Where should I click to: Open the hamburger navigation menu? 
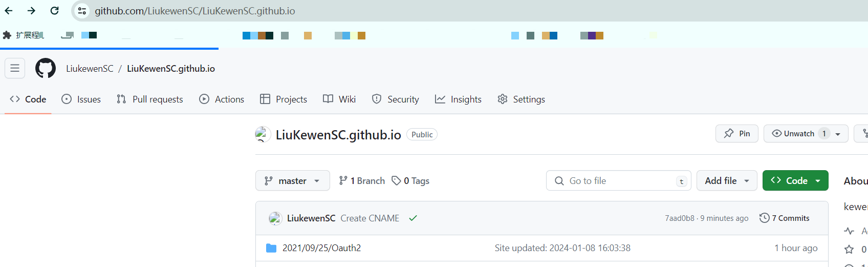(x=15, y=68)
